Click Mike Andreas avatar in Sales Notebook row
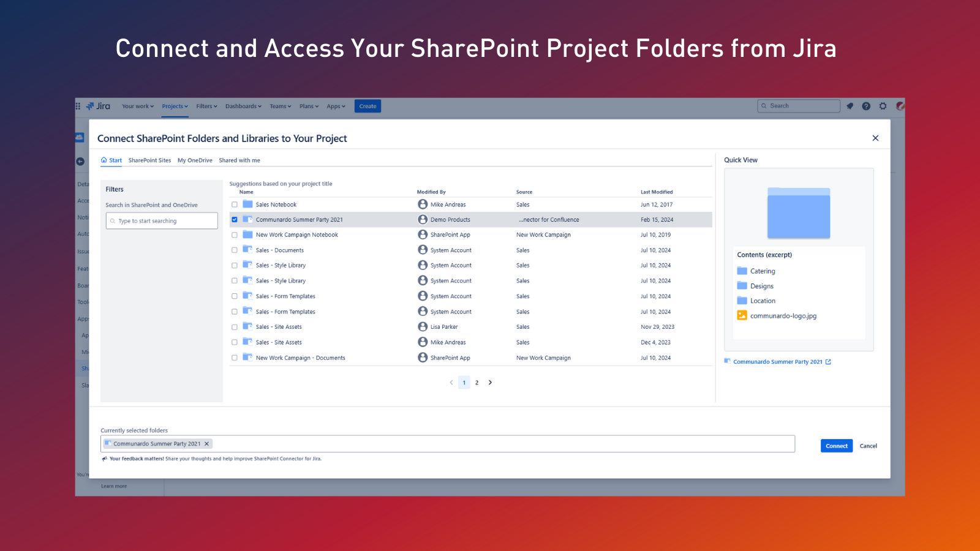The image size is (980, 551). 423,204
